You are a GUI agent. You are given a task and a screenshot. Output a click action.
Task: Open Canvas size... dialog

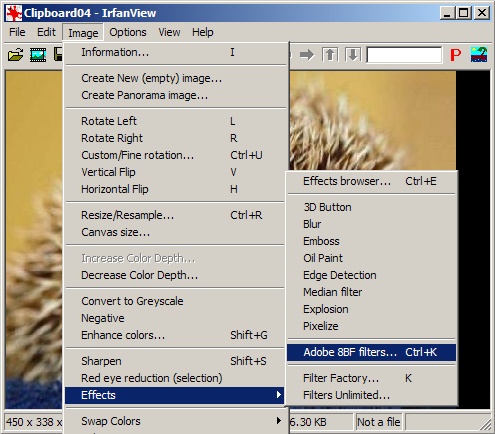click(x=175, y=232)
